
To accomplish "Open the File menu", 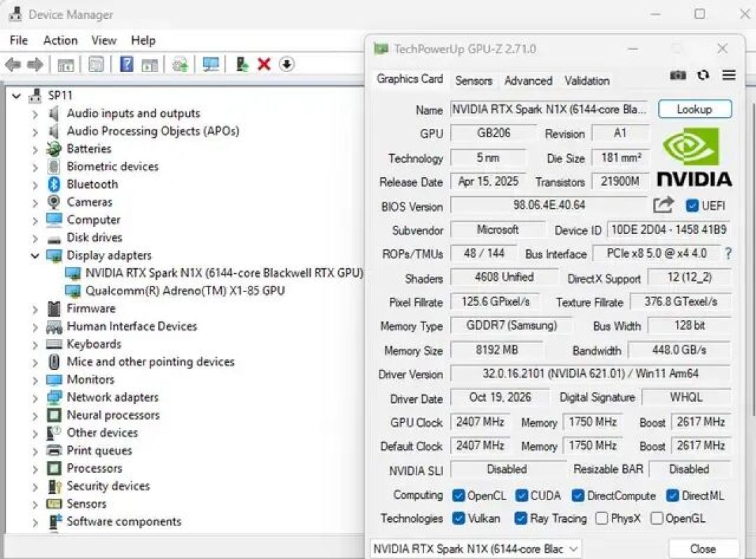I will pyautogui.click(x=19, y=40).
